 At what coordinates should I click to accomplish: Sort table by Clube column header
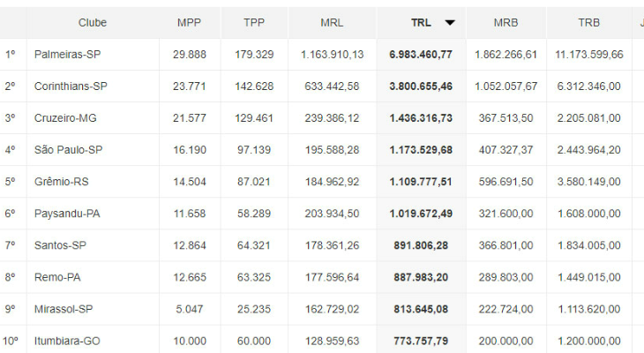[93, 23]
